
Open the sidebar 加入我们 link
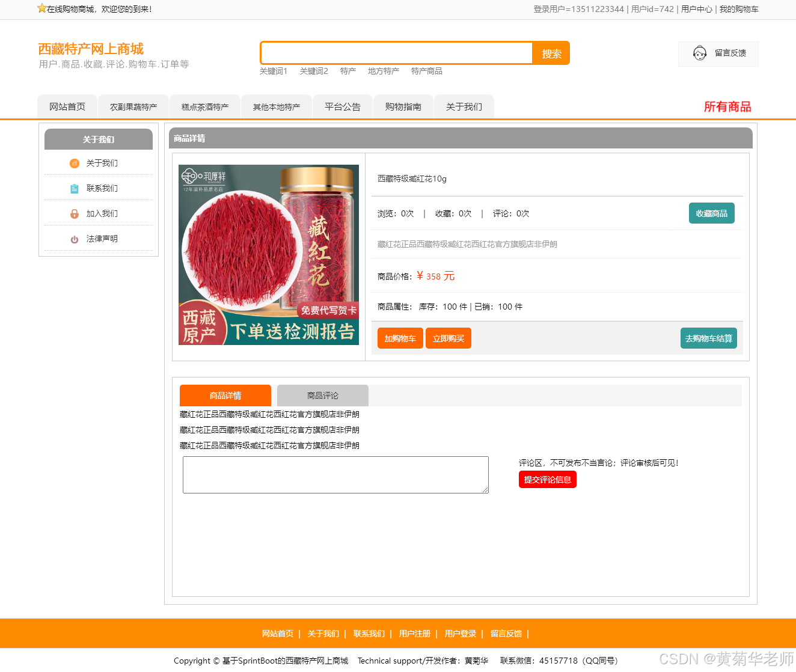(102, 214)
